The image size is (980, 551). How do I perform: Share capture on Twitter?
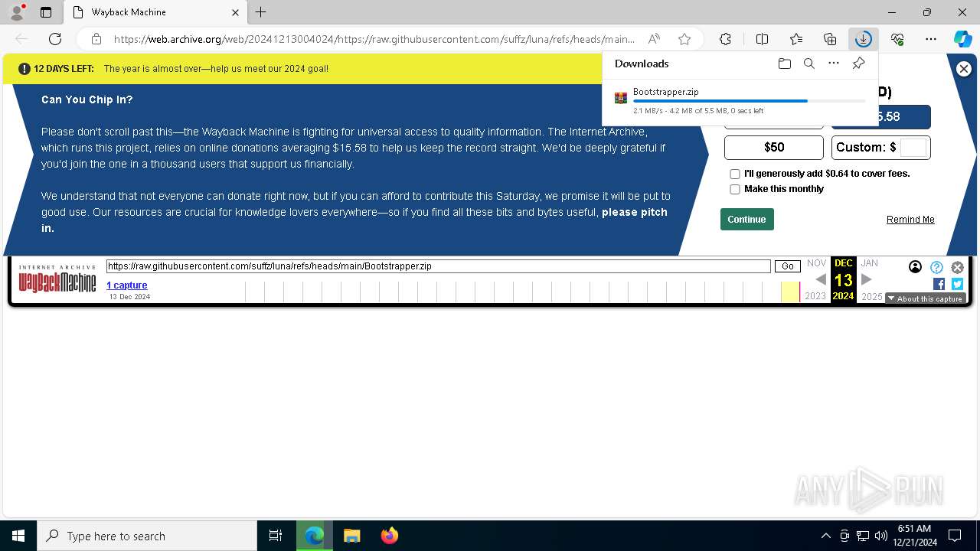coord(957,284)
